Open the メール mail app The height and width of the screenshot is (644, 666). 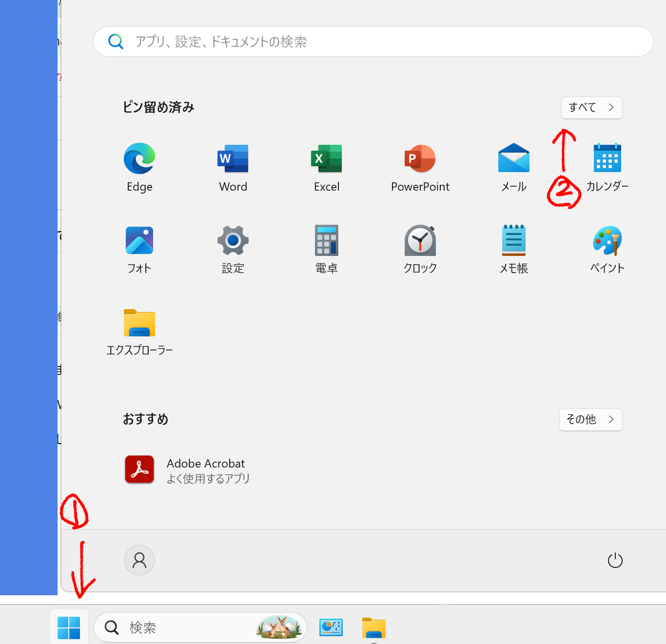pyautogui.click(x=514, y=167)
